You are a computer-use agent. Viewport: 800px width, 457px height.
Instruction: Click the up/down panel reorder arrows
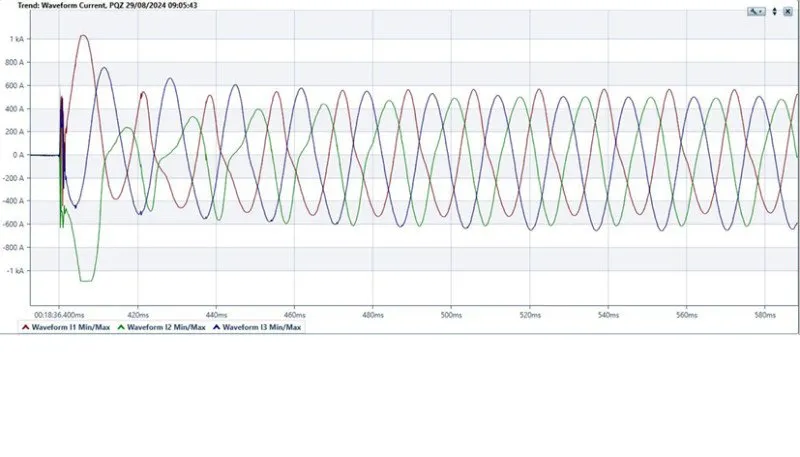click(774, 11)
